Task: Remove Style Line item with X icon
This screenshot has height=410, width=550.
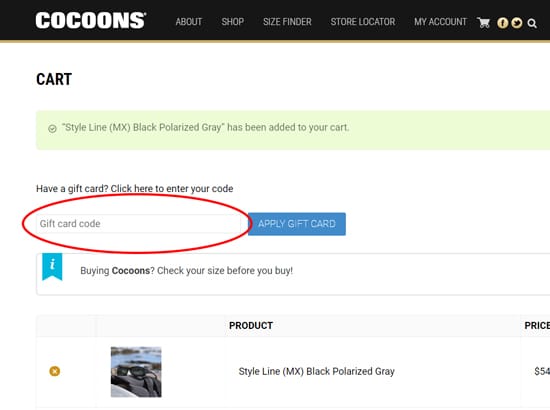Action: pyautogui.click(x=54, y=371)
